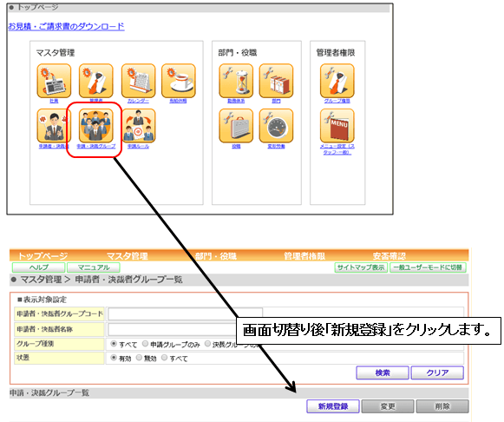Screen dimensions: 504x422
Task: Open the 部門 binders icon
Action: coord(276,81)
